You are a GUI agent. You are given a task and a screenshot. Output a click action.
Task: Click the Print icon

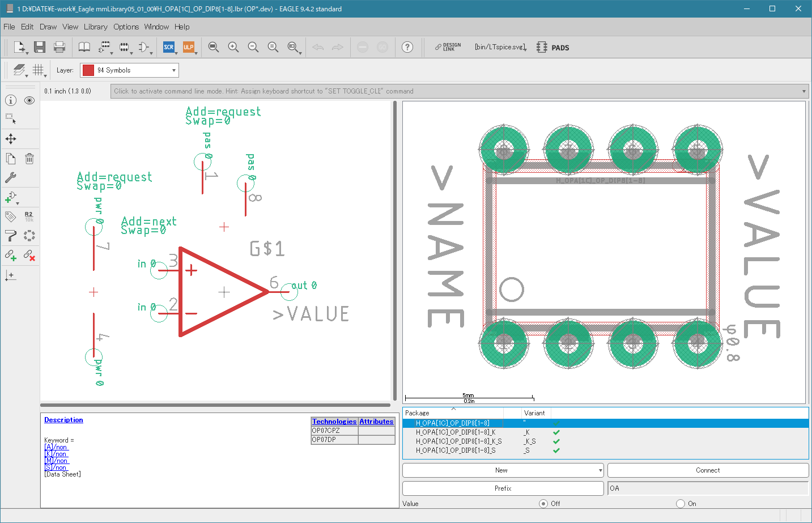(x=59, y=47)
